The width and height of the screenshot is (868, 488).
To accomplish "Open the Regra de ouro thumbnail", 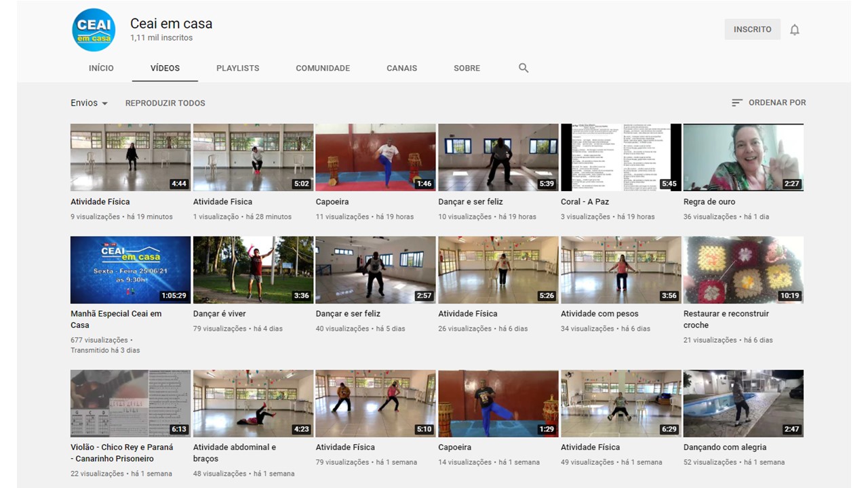I will tap(744, 157).
